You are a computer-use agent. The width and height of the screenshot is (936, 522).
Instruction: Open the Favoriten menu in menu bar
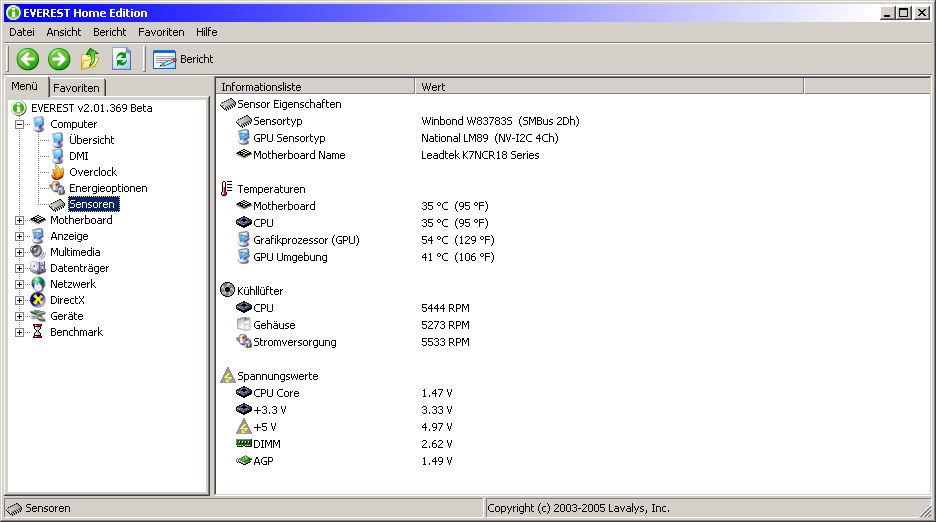pyautogui.click(x=161, y=32)
